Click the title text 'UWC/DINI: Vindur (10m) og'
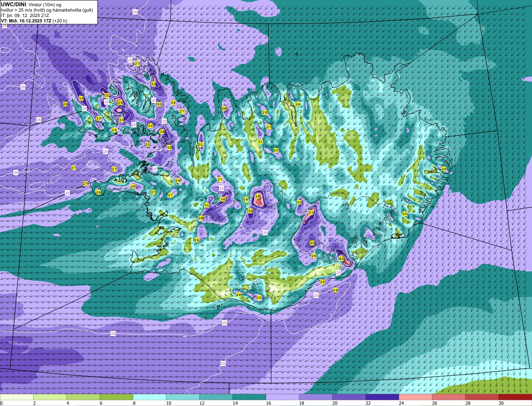532x406 pixels. 31,4
